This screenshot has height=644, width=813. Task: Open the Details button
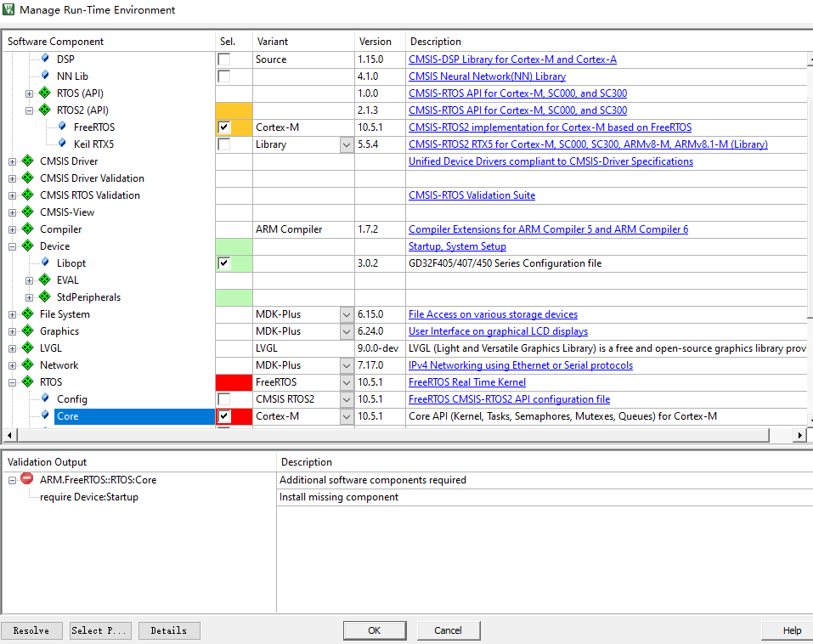tap(169, 630)
